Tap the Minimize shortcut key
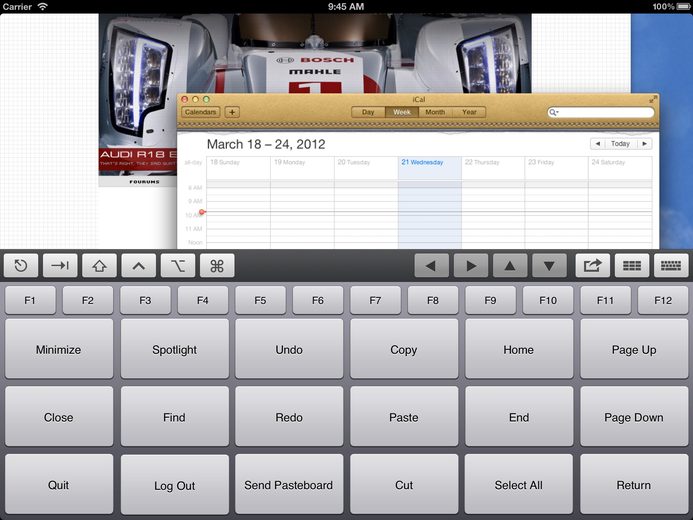The width and height of the screenshot is (693, 520). (59, 349)
